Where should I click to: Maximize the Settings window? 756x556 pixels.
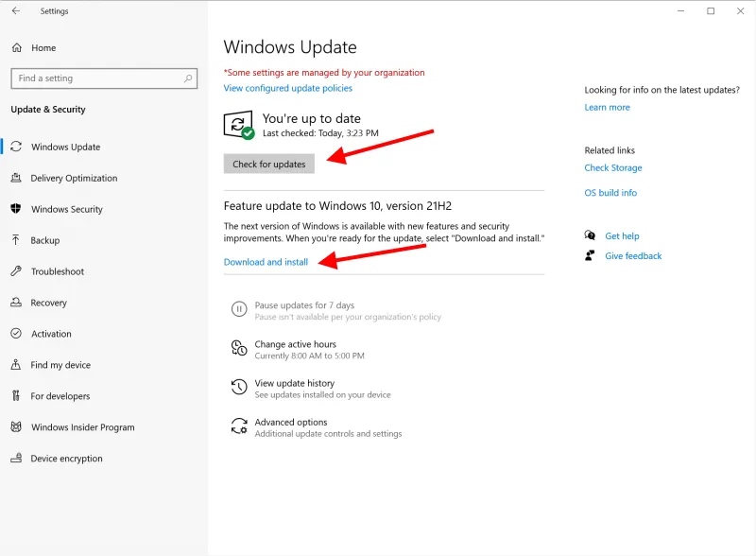coord(711,10)
